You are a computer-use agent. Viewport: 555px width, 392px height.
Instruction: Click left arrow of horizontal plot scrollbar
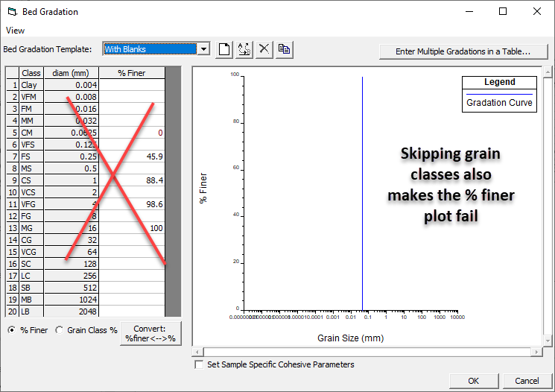pyautogui.click(x=198, y=352)
